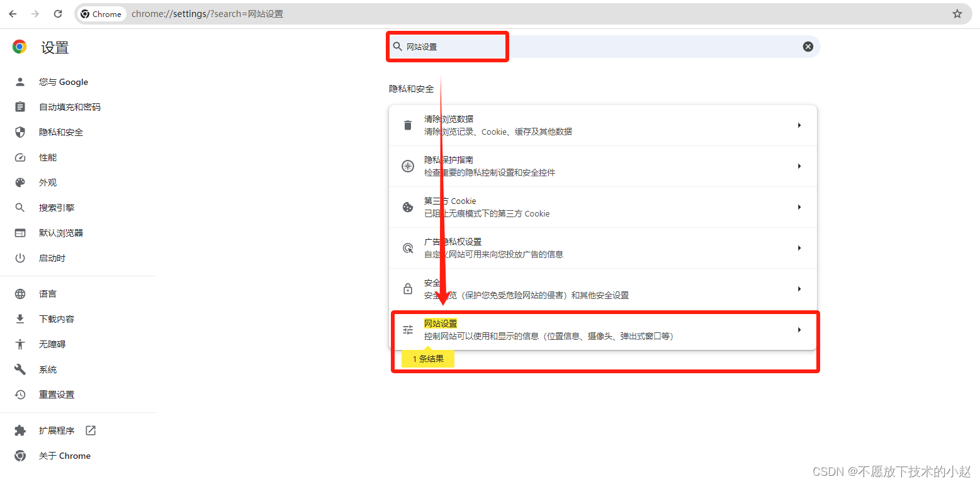Click the Chrome logo beside 设置 title
Image resolution: width=980 pixels, height=484 pixels.
(x=20, y=47)
